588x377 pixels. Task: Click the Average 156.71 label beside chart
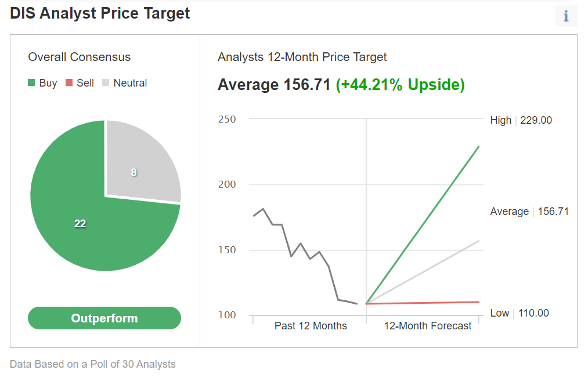pos(529,211)
